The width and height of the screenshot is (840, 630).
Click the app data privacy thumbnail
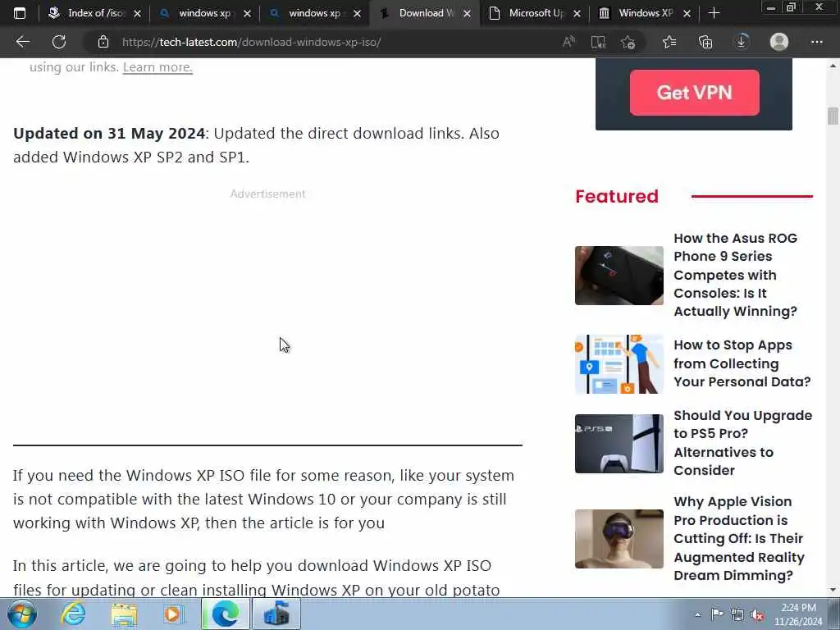click(619, 364)
